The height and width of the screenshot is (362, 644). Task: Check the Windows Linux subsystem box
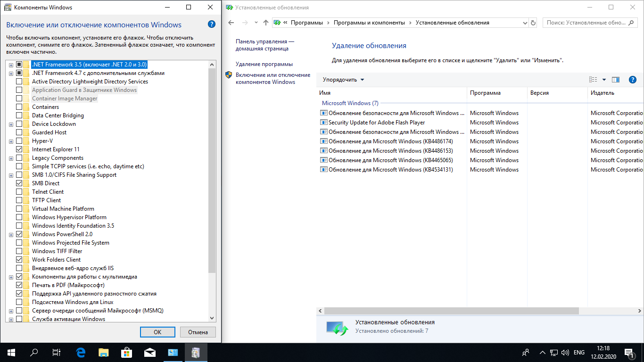point(19,302)
